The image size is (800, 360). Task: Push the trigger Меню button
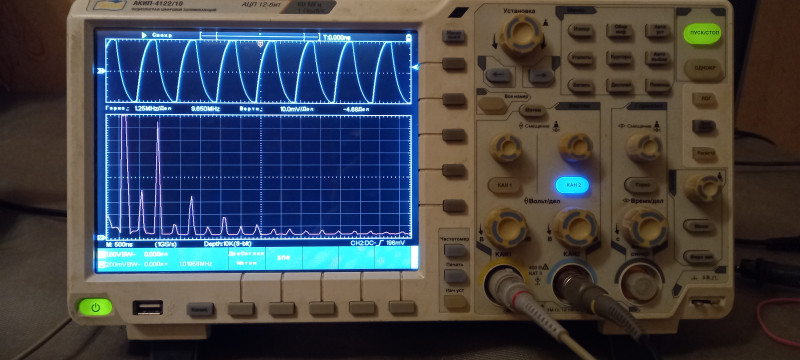click(698, 226)
